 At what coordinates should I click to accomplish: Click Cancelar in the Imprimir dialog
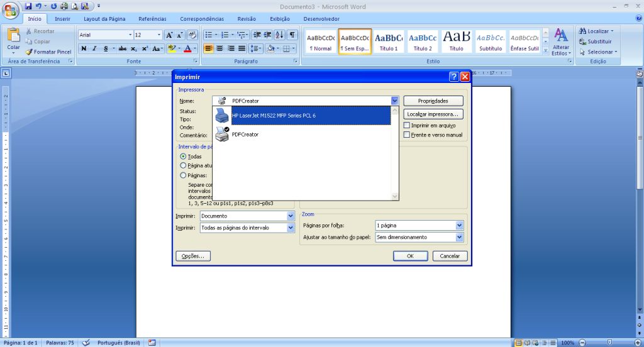click(450, 256)
